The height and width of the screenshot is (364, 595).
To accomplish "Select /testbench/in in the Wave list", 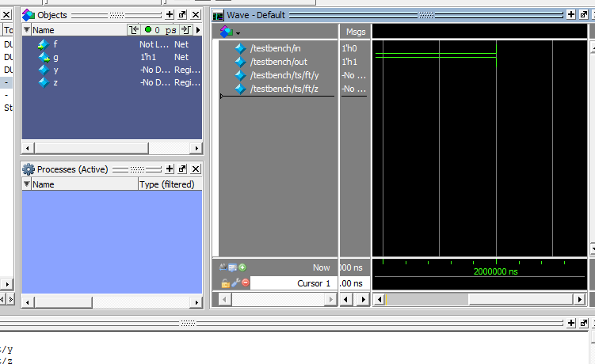I will 275,48.
